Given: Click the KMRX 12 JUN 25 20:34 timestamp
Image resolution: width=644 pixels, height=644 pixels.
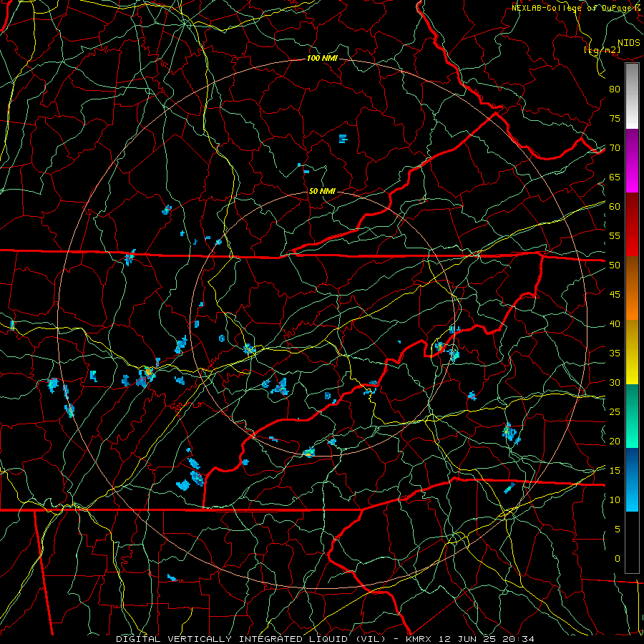Looking at the screenshot, I should tap(470, 639).
